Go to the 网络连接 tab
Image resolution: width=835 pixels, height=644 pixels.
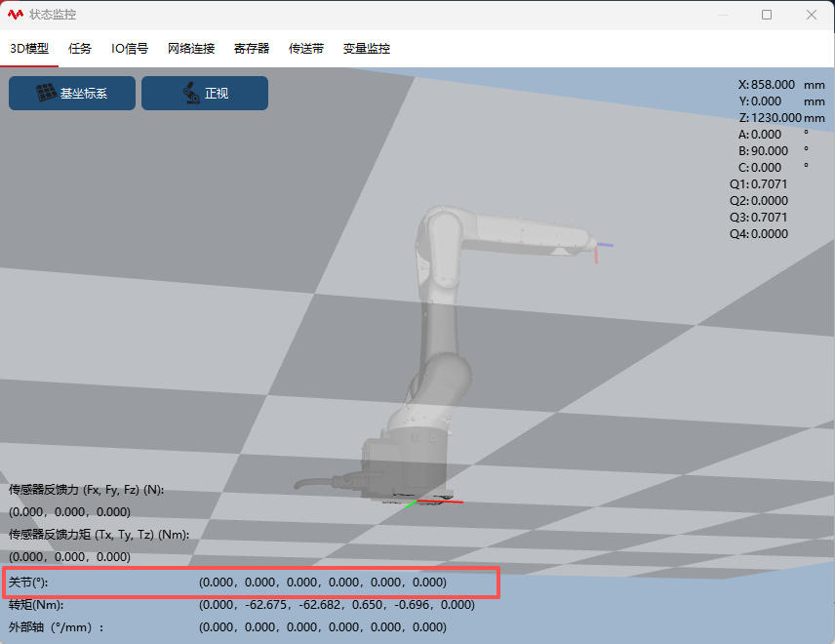click(x=191, y=48)
